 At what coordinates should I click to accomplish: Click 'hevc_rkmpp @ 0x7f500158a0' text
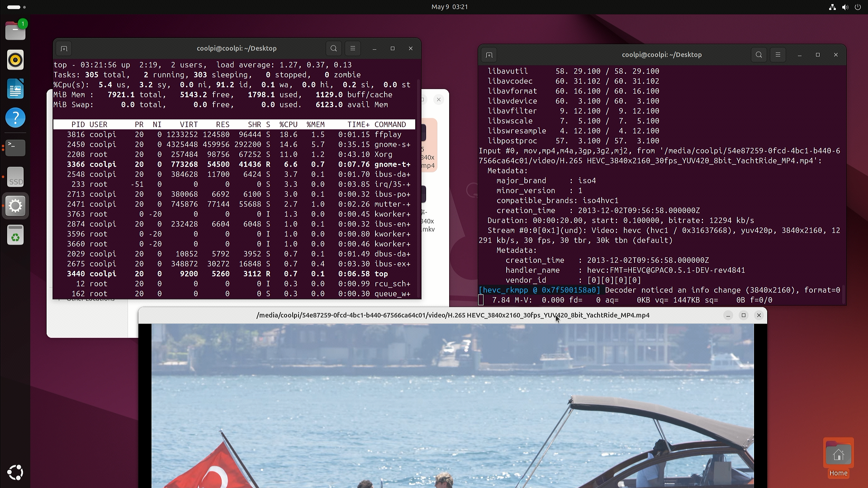coord(539,290)
